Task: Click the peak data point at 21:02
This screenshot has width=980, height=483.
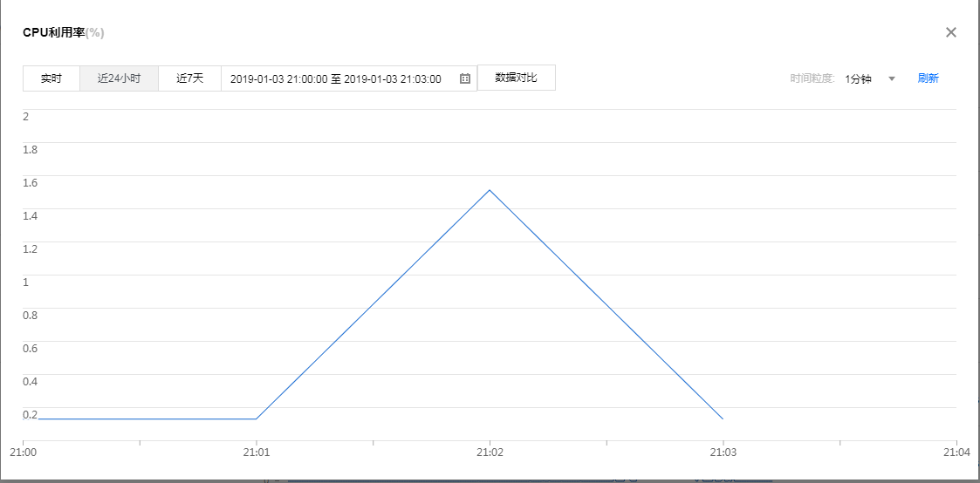Action: pyautogui.click(x=490, y=190)
